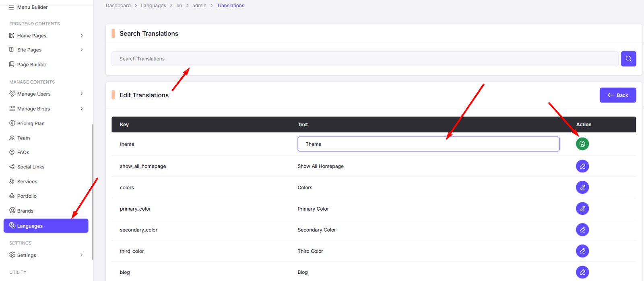Click edit pencil icon for show_all_homepage
The width and height of the screenshot is (644, 281).
[x=582, y=166]
